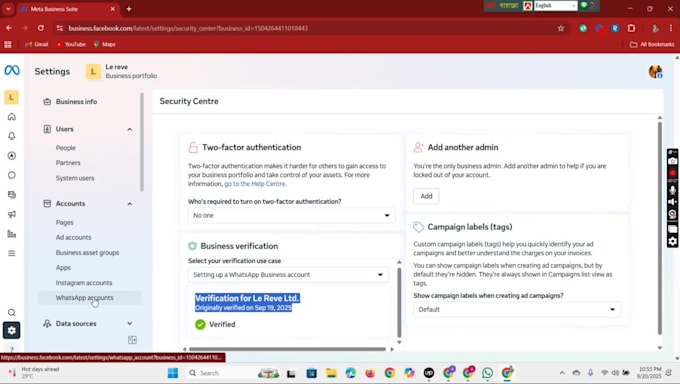Image resolution: width=680 pixels, height=384 pixels.
Task: Bookmark this page with star
Action: tap(561, 28)
